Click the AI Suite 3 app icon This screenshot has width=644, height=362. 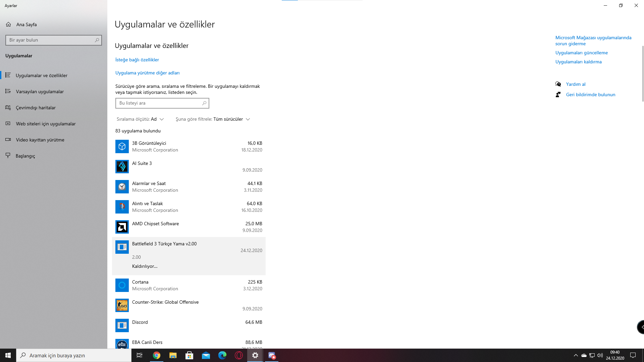(122, 167)
